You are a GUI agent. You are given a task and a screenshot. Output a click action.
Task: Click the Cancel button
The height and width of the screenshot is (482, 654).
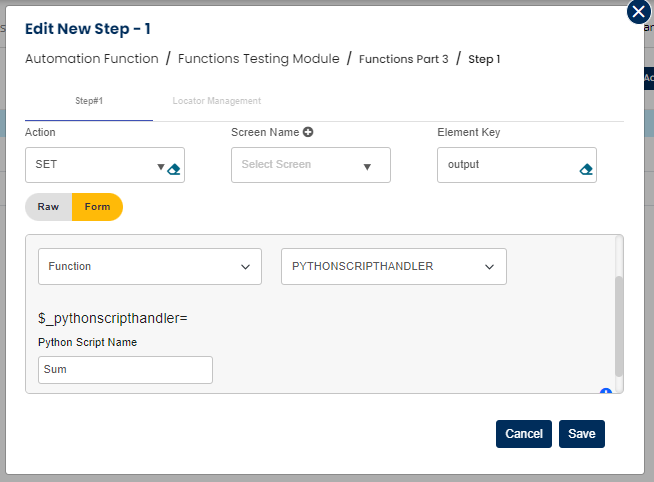[523, 434]
